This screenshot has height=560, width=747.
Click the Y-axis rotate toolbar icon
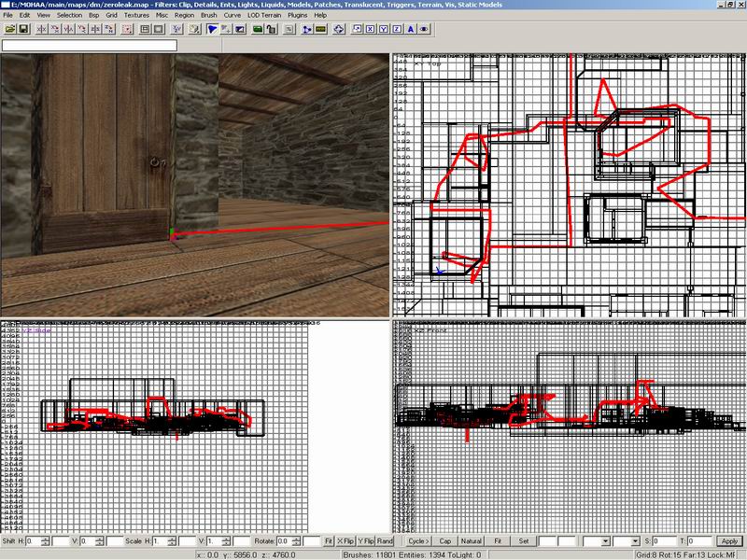tap(82, 30)
